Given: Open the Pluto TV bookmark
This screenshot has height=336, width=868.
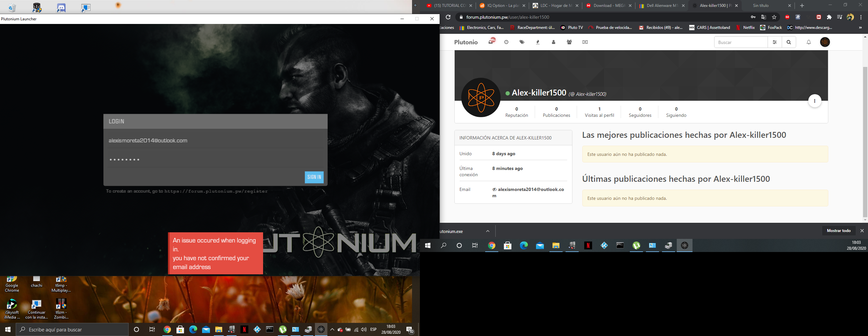Looking at the screenshot, I should [572, 28].
